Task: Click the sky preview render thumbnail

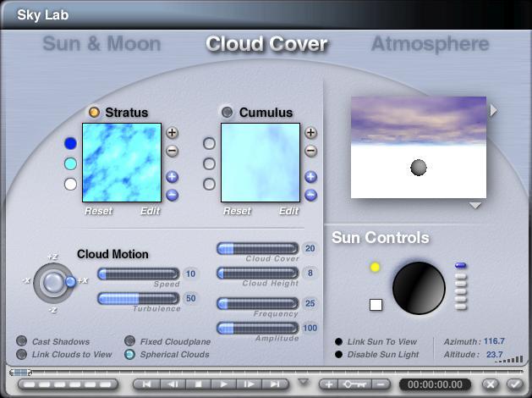Action: pos(419,147)
